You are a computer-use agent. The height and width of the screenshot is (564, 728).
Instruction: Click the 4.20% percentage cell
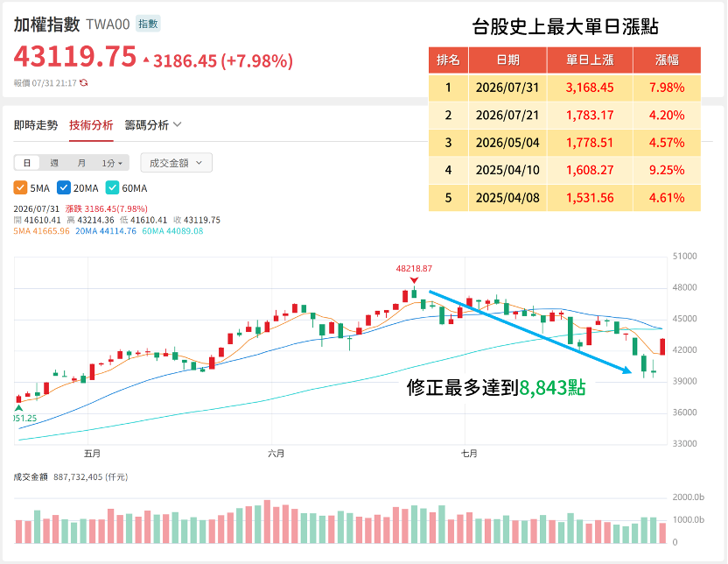coord(667,115)
